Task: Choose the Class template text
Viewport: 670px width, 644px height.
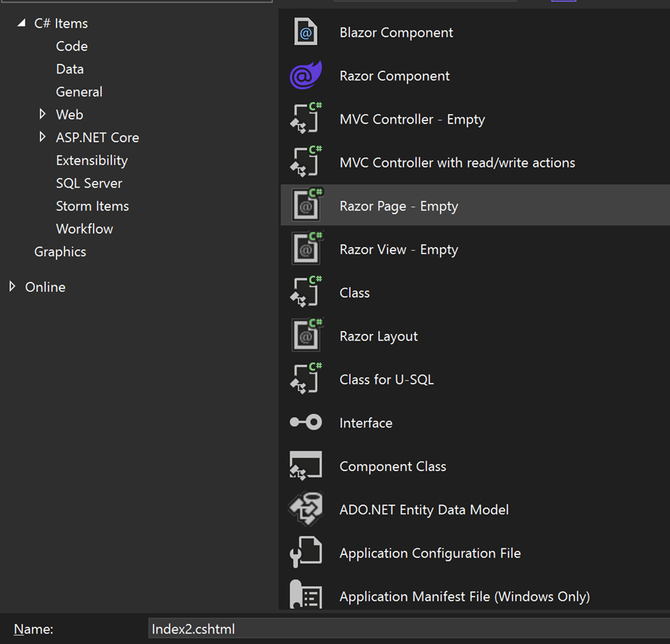Action: [355, 293]
